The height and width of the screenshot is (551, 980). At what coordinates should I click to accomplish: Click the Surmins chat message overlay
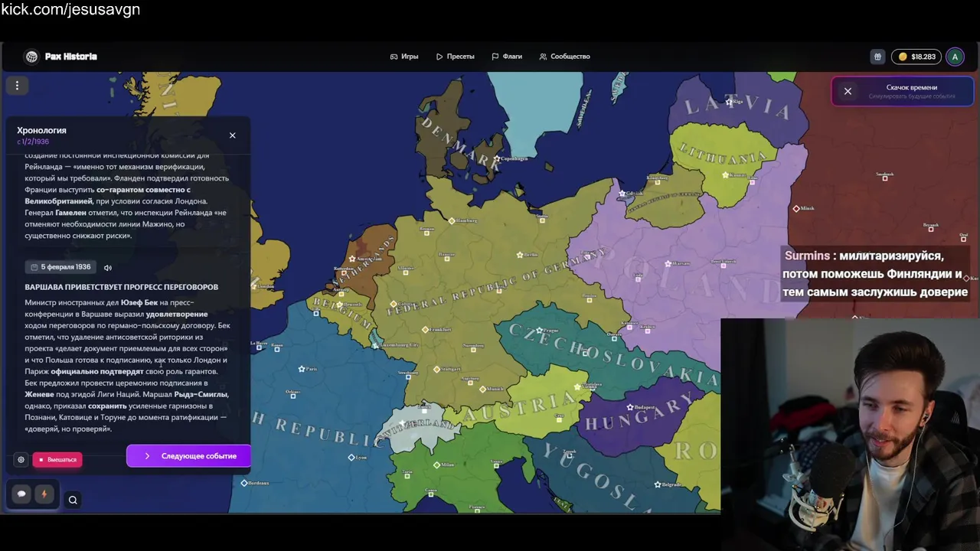pyautogui.click(x=876, y=274)
